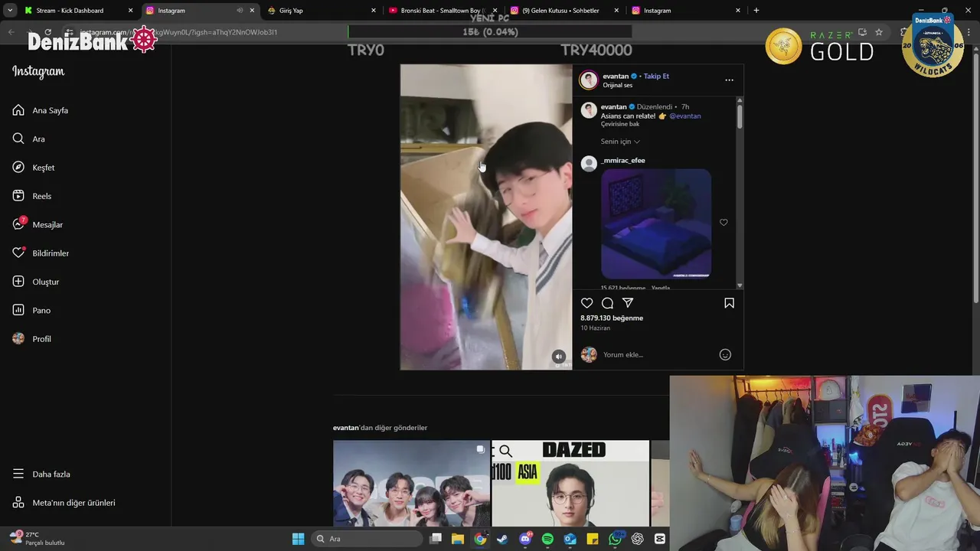
Task: Open CapCut from the taskbar
Action: tap(660, 539)
